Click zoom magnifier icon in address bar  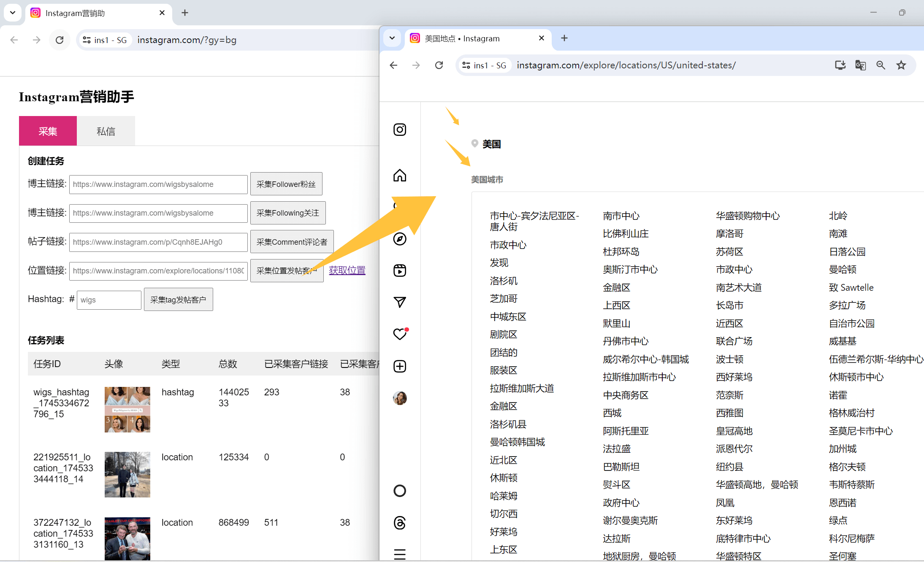[x=881, y=65]
